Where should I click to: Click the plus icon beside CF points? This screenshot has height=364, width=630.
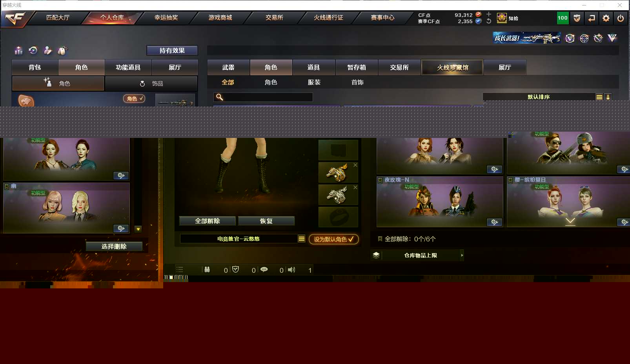click(489, 14)
